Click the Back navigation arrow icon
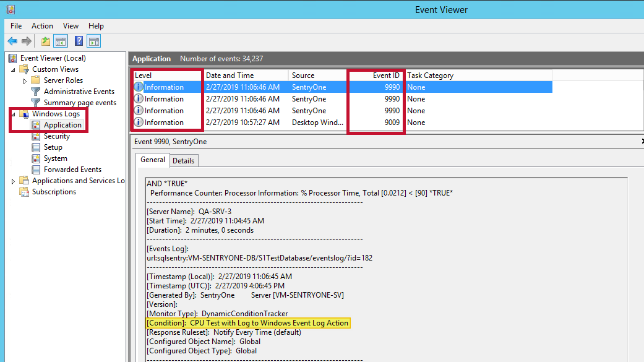Viewport: 644px width, 362px height. pos(12,41)
